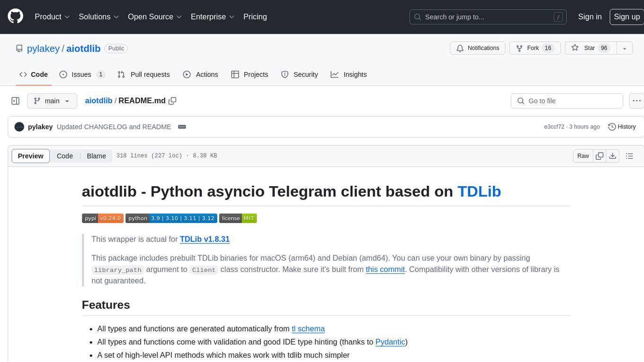
Task: Select the Preview view
Action: (31, 156)
